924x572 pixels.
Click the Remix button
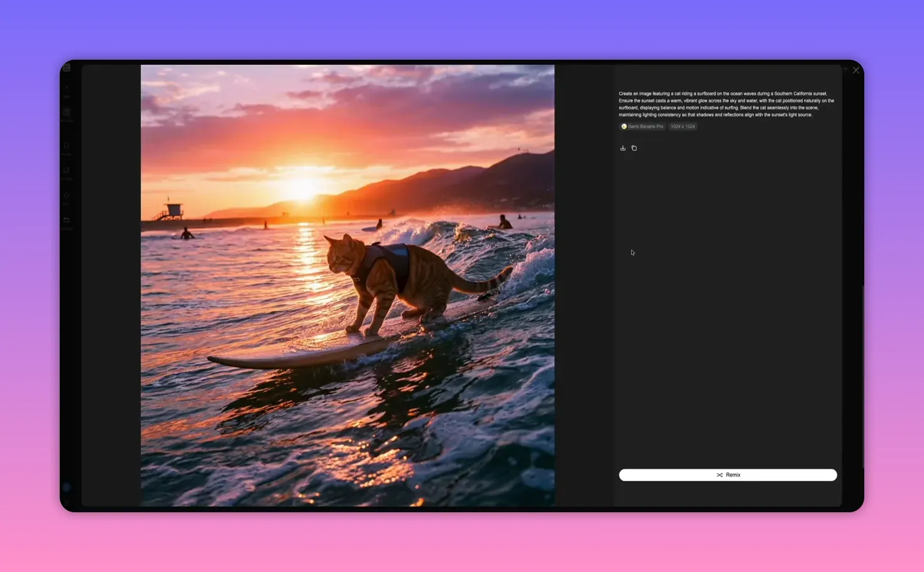[728, 475]
